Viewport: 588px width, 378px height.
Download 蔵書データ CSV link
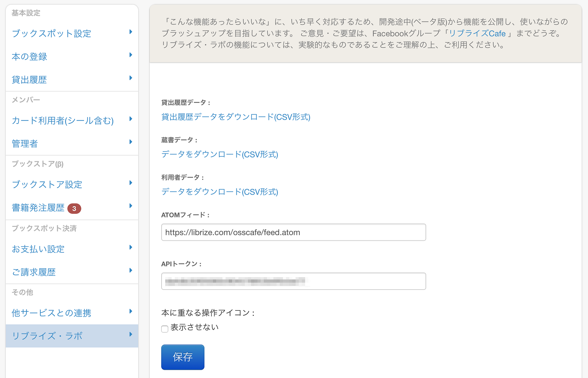point(219,154)
